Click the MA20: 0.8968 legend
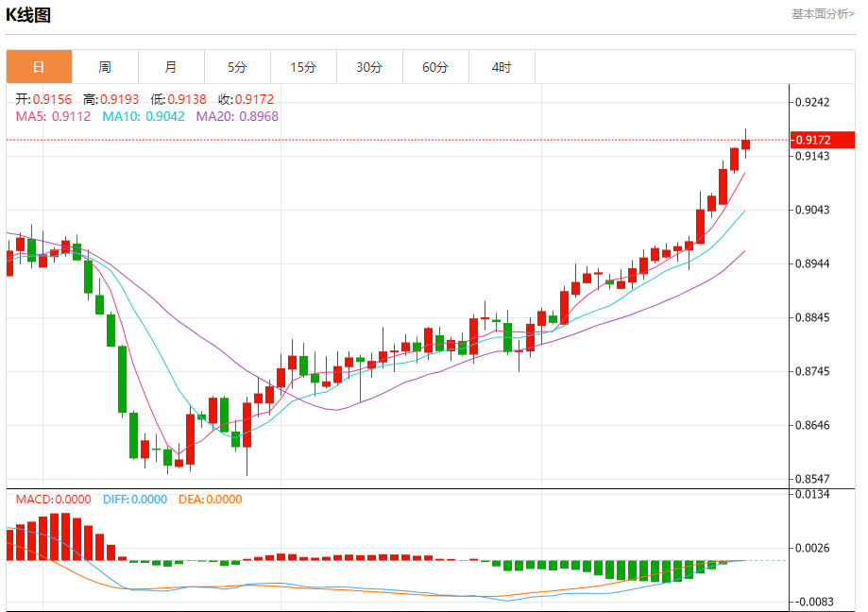Screen dimensions: 868x612 (x=237, y=116)
